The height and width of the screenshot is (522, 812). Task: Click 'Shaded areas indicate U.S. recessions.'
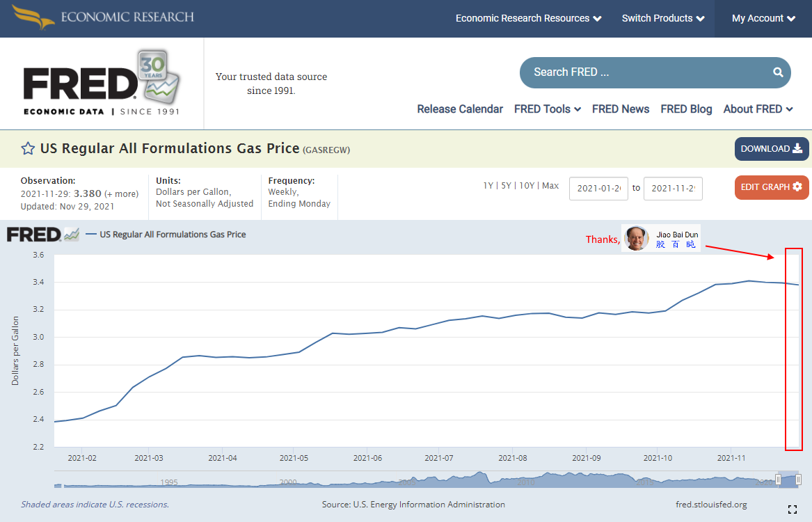[x=95, y=505]
